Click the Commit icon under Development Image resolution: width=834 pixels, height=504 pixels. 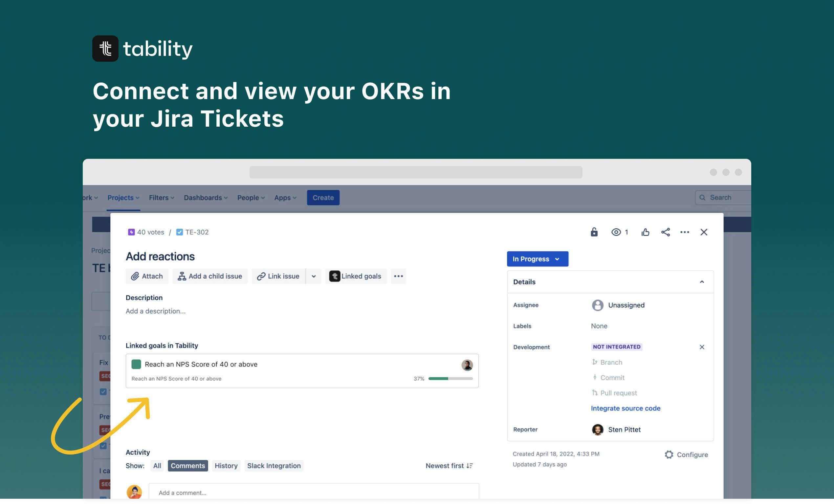(x=595, y=377)
